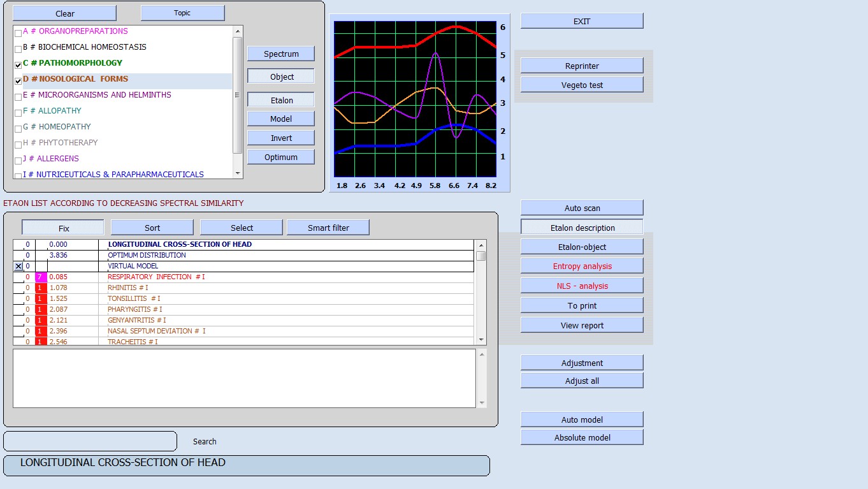Click the To print button

pyautogui.click(x=582, y=305)
